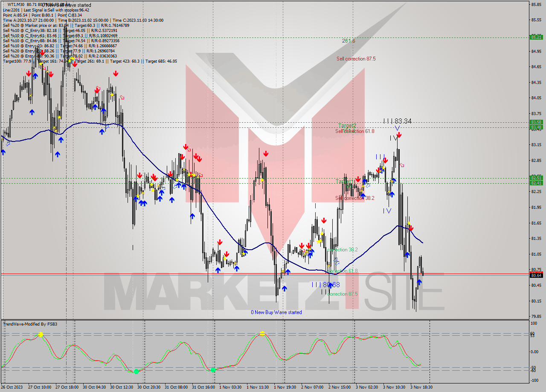Click the 'Time A:2023.10.27 21:00:00' info line
Viewport: 546px width, 392px height.
click(83, 20)
